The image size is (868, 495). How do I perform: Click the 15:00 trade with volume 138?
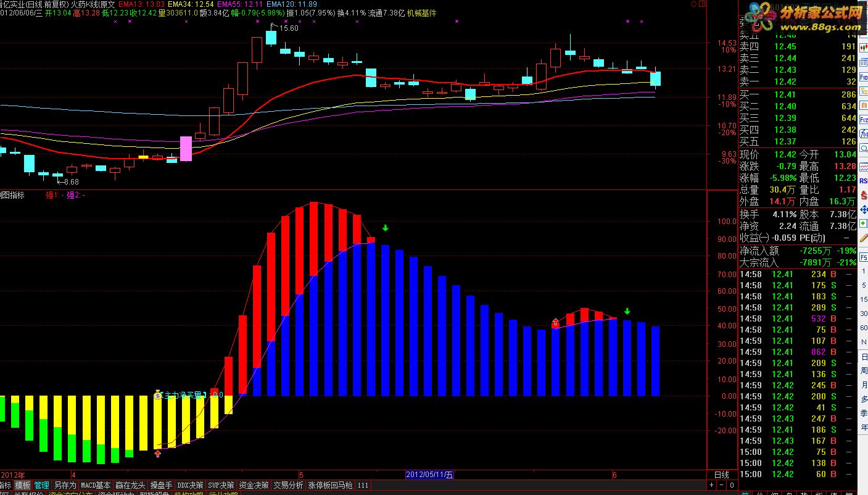[798, 463]
